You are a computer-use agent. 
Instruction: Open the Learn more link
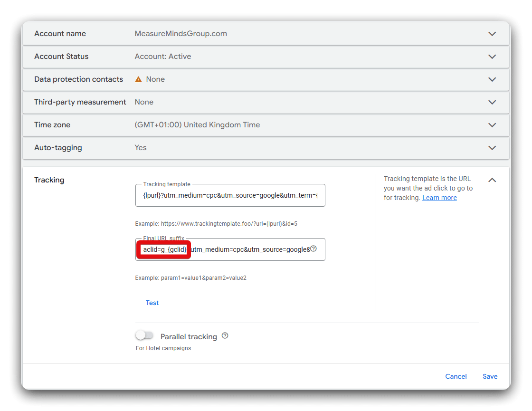pos(439,197)
